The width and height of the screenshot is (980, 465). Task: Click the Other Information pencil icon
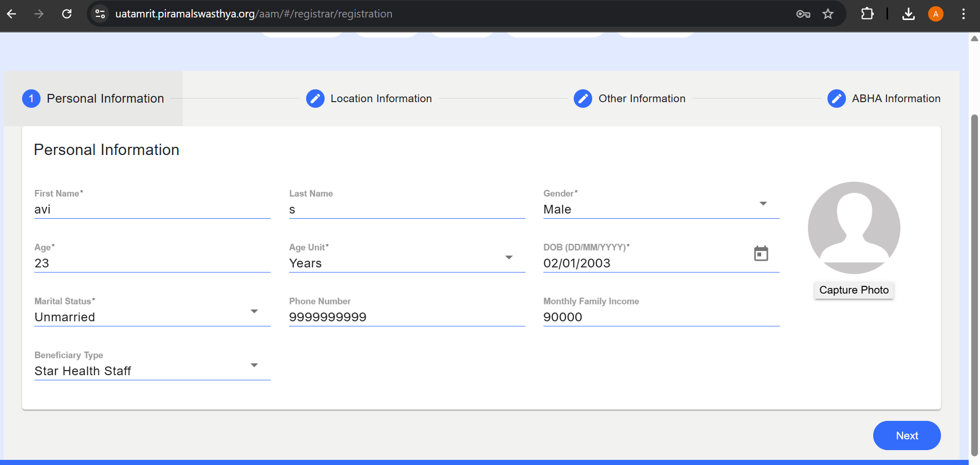pos(582,99)
